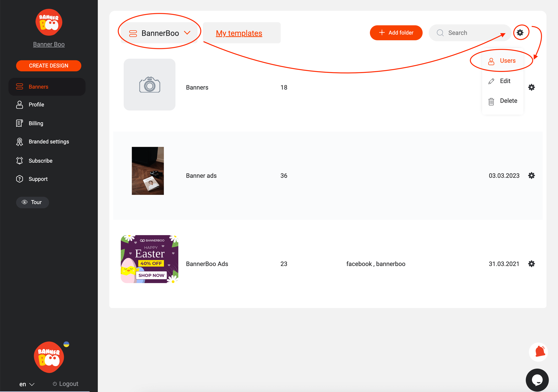
Task: Click the BannerBoo avatar at sidebar bottom
Action: pos(49,357)
